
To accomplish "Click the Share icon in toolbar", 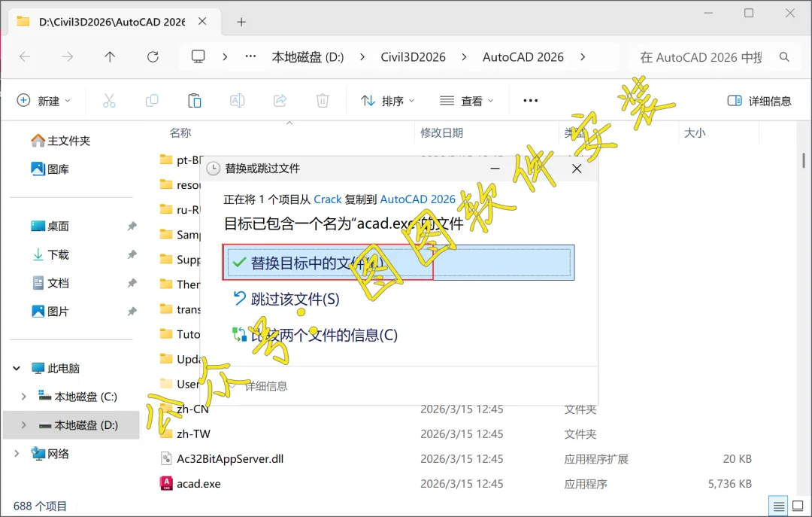I will [280, 101].
